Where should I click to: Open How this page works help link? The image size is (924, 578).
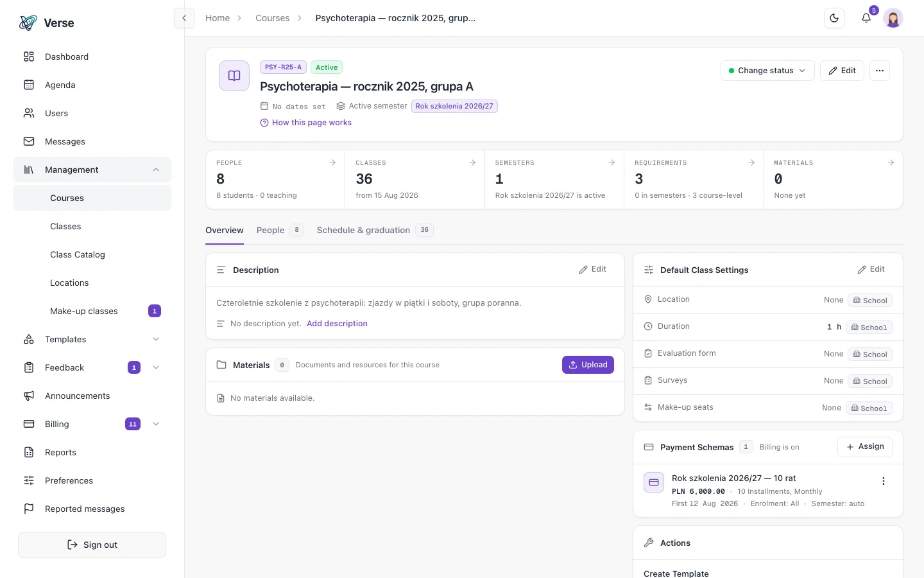click(x=306, y=123)
